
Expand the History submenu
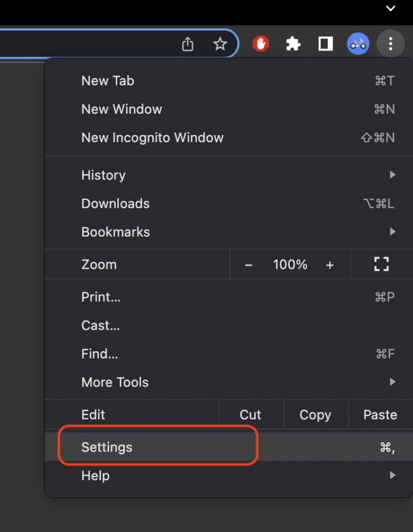point(103,175)
